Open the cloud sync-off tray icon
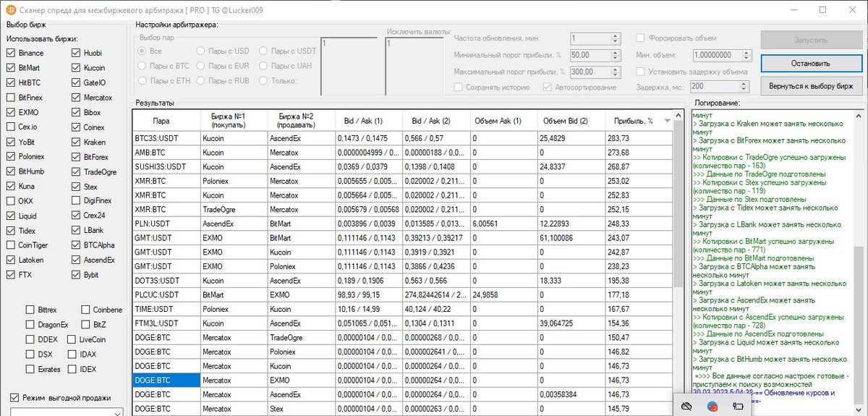This screenshot has width=868, height=416. pos(687,407)
